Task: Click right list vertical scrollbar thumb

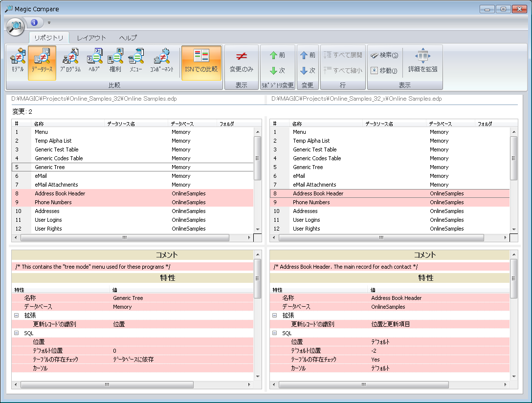Action: tap(514, 158)
